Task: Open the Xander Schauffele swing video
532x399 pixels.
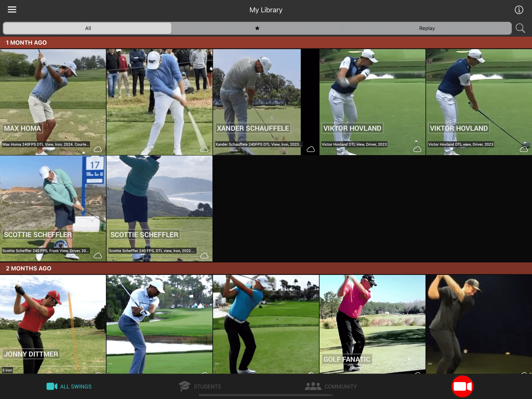Action: click(x=266, y=102)
